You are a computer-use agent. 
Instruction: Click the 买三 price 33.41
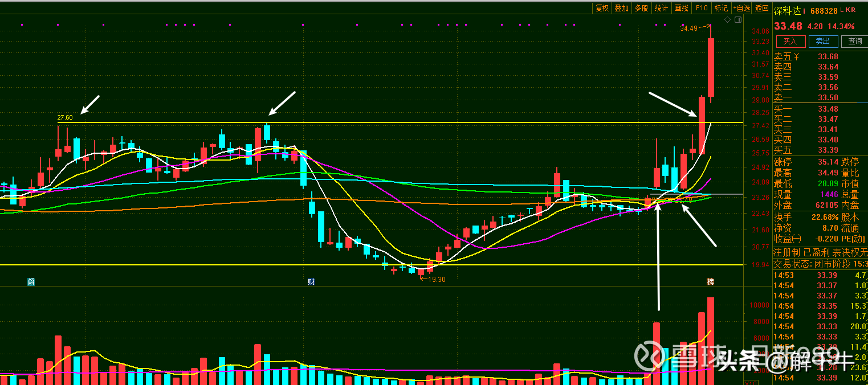pos(828,129)
